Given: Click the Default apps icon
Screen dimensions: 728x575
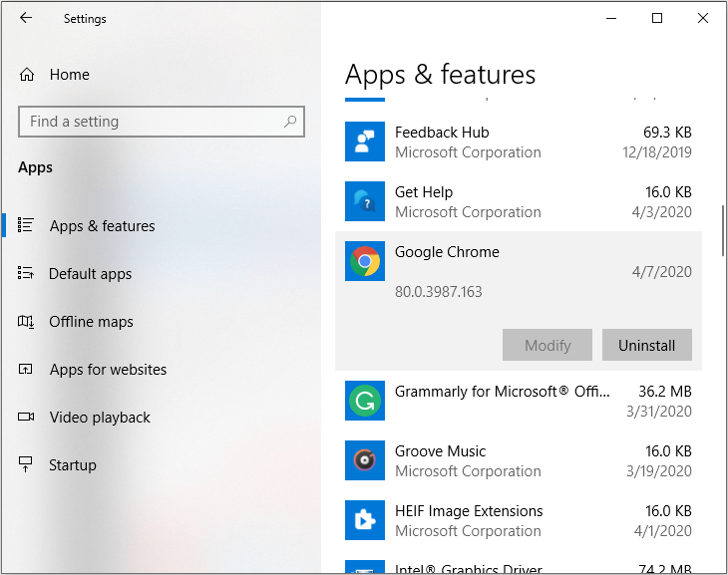Looking at the screenshot, I should 26,272.
